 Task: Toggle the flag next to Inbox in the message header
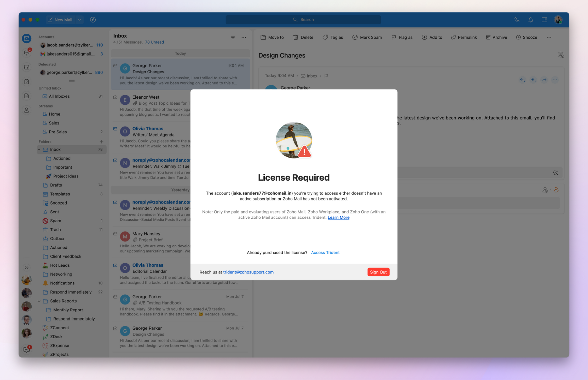[x=326, y=76]
